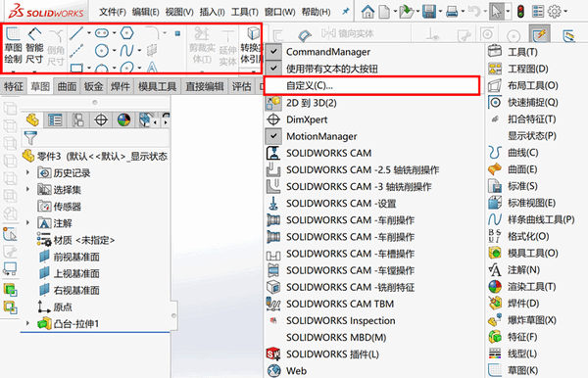This screenshot has height=378, width=588.
Task: Switch to the 特征 tab
Action: (x=14, y=86)
